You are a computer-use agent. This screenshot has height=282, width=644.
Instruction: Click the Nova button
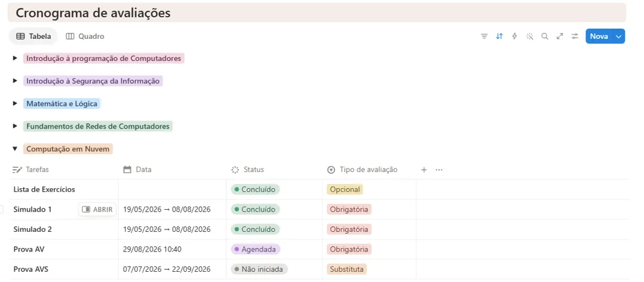pyautogui.click(x=599, y=36)
